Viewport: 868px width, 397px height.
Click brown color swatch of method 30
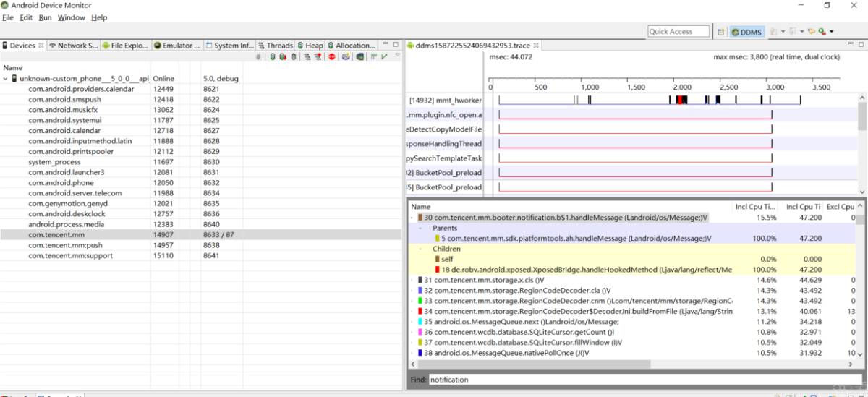420,217
